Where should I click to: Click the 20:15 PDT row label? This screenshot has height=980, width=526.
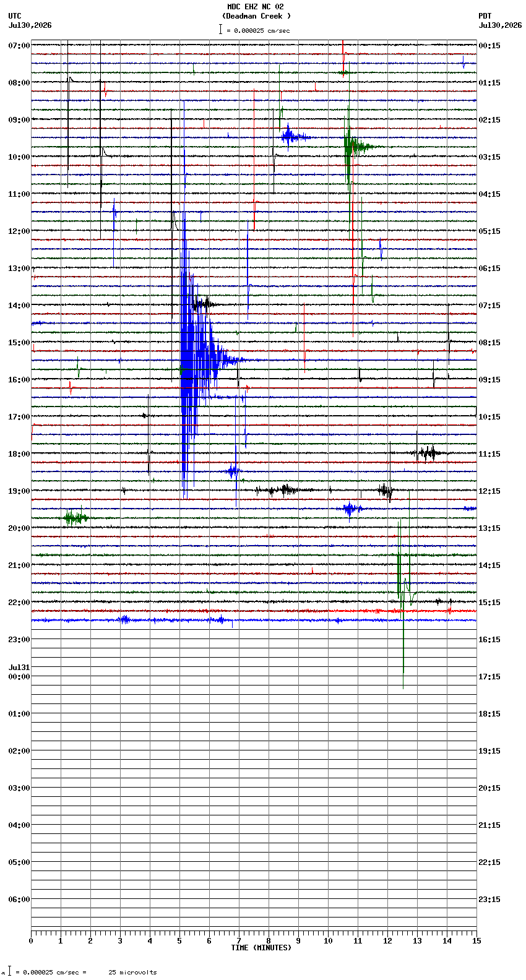[489, 788]
